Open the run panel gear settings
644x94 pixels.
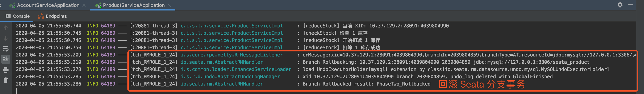click(x=620, y=5)
